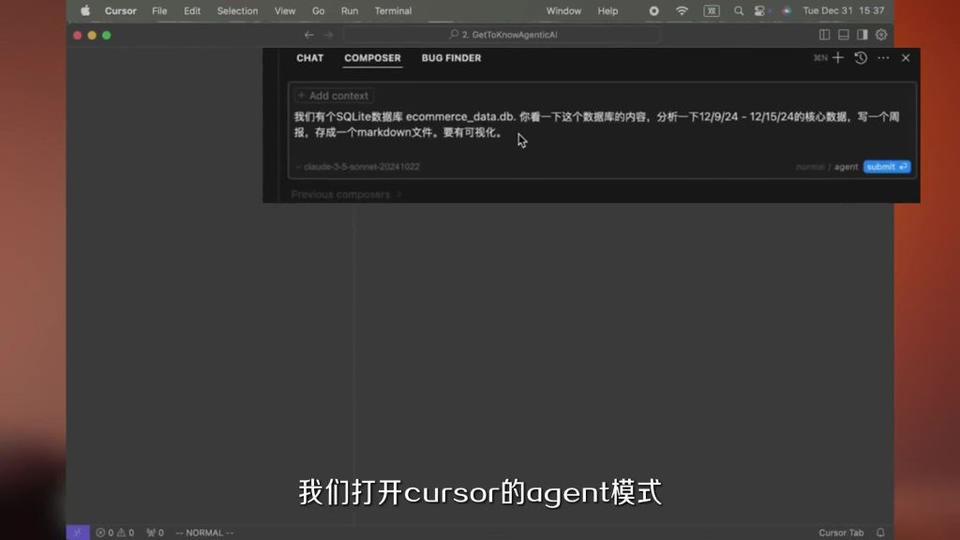Open the Terminal menu

pyautogui.click(x=393, y=11)
